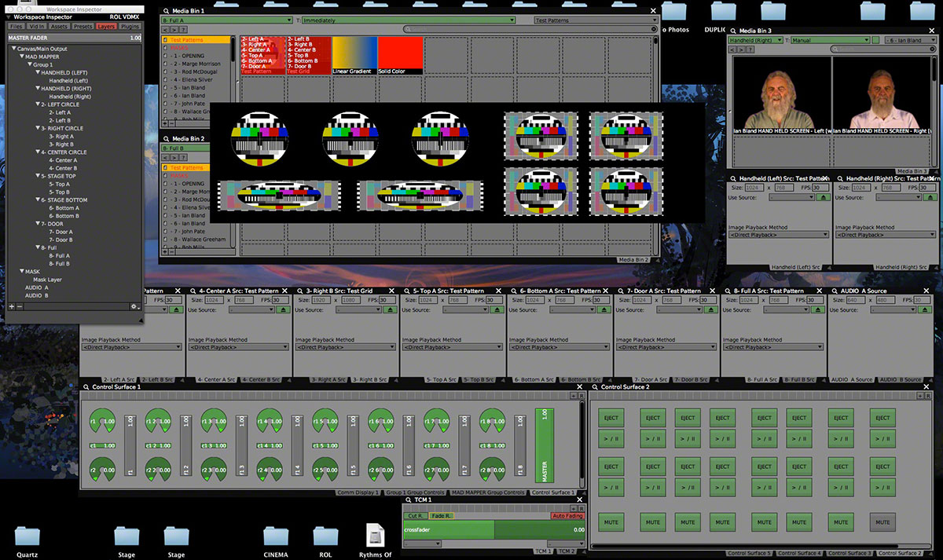This screenshot has height=560, width=943.
Task: Switch to the Files tab in Workspace Inspector
Action: [16, 27]
